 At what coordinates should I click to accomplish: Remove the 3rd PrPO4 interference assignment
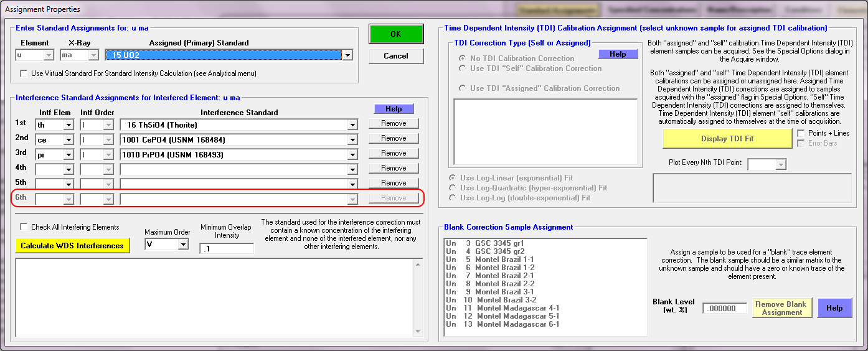tap(394, 153)
